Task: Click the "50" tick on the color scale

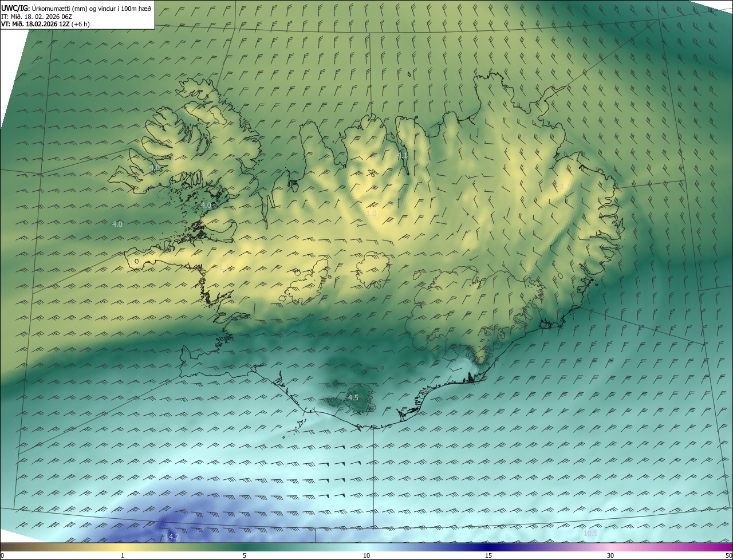Action: point(728,555)
